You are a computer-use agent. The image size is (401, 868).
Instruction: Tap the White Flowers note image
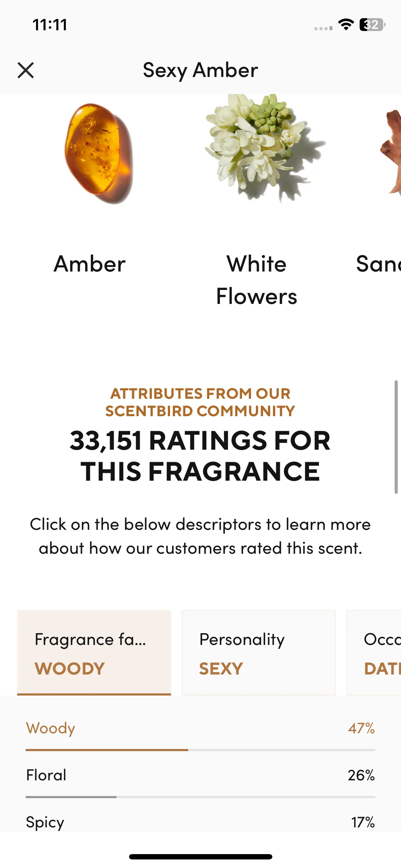tap(264, 148)
